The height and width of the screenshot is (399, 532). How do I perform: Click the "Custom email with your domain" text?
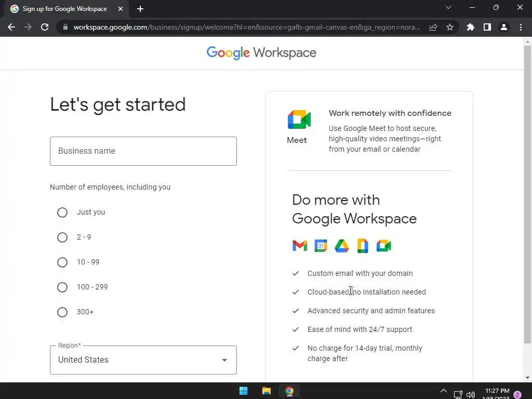(360, 273)
